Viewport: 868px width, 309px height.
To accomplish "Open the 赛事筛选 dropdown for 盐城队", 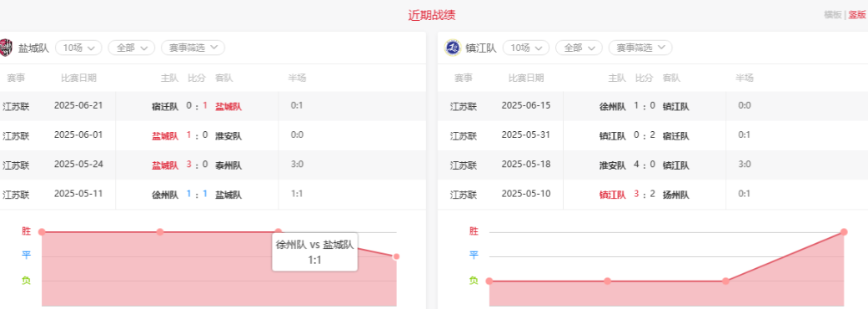I will click(x=193, y=48).
